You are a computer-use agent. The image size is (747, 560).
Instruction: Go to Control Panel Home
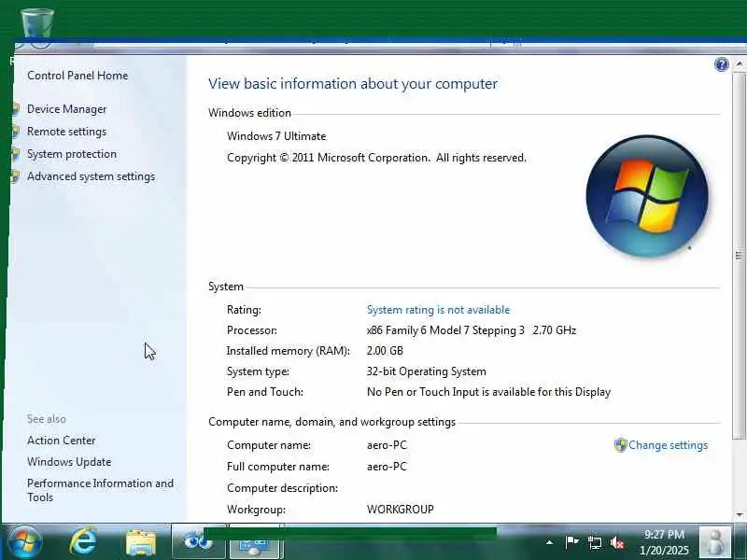click(78, 76)
